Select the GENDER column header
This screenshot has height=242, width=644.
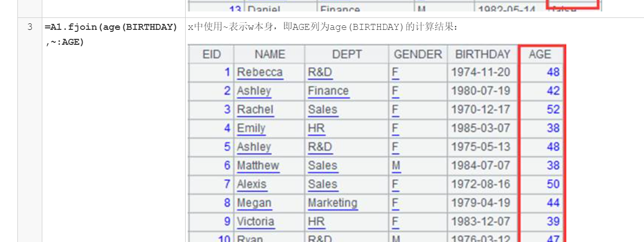417,54
